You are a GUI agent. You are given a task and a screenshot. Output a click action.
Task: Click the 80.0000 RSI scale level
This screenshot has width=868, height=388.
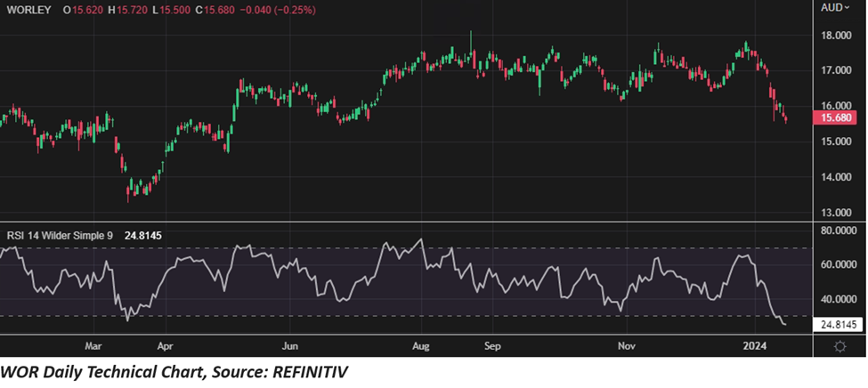coord(838,231)
